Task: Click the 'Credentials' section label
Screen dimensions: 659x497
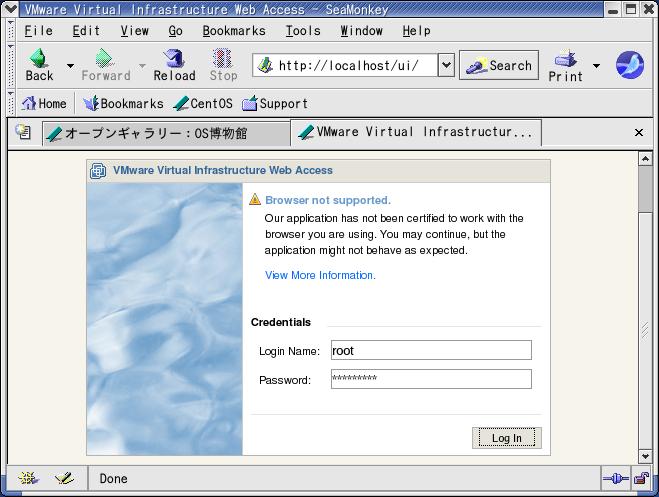Action: click(x=281, y=322)
